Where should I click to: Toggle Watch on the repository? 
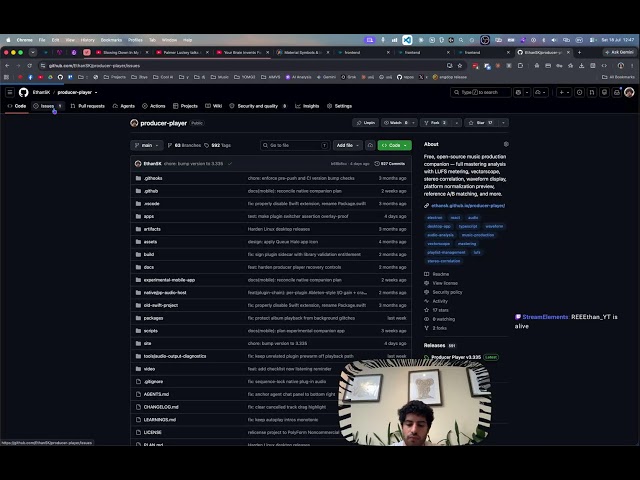click(x=395, y=123)
